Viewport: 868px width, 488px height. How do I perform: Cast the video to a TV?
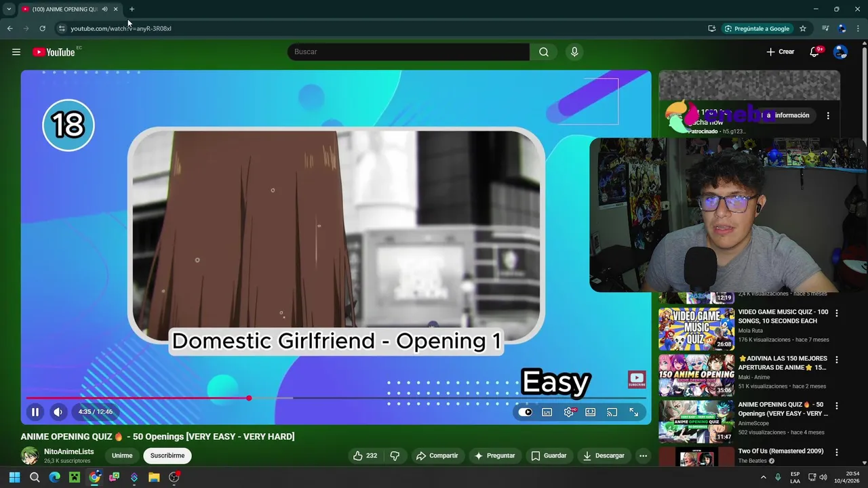[x=612, y=412]
